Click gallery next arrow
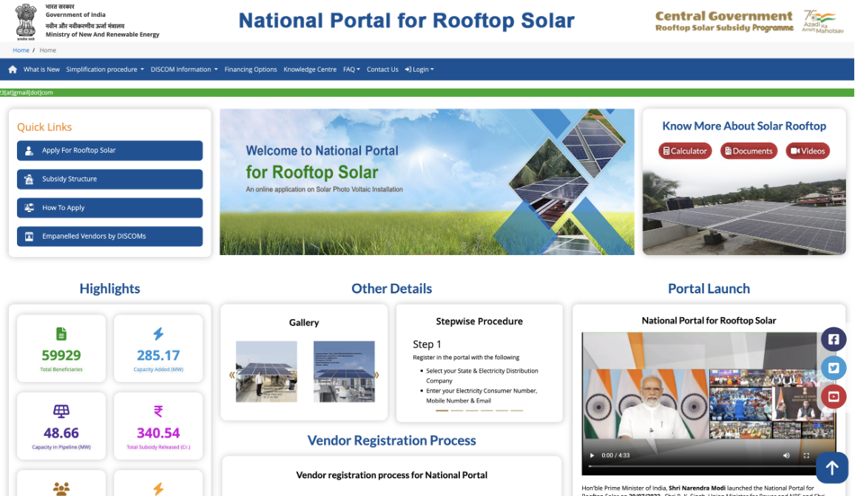 point(376,375)
